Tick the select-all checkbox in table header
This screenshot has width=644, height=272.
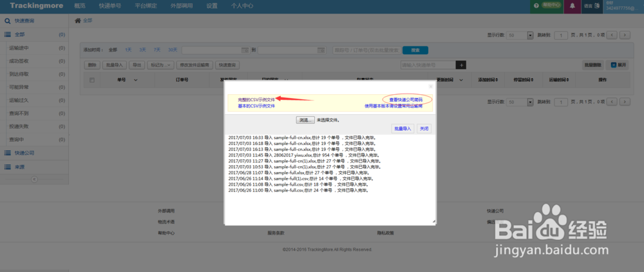[91, 80]
